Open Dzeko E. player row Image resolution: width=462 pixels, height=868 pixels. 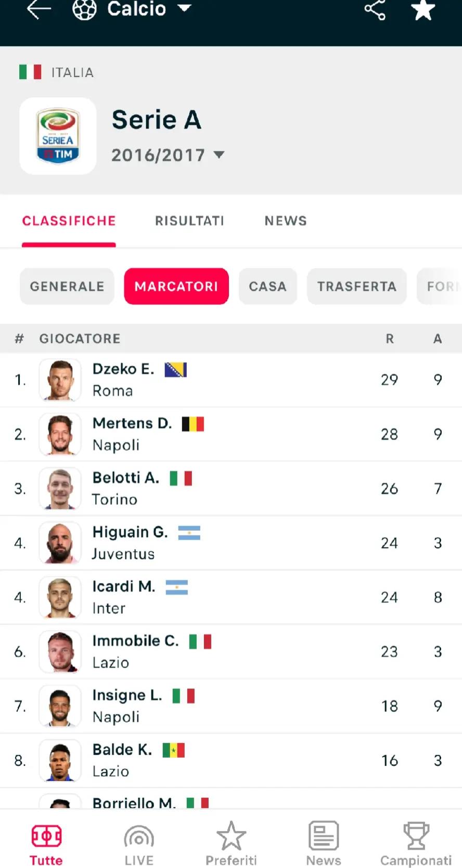click(x=231, y=380)
